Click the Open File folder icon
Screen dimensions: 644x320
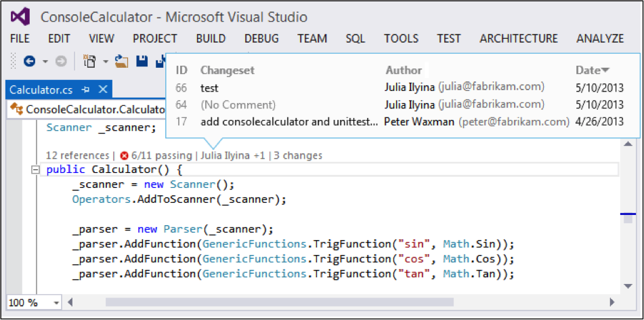coord(122,61)
